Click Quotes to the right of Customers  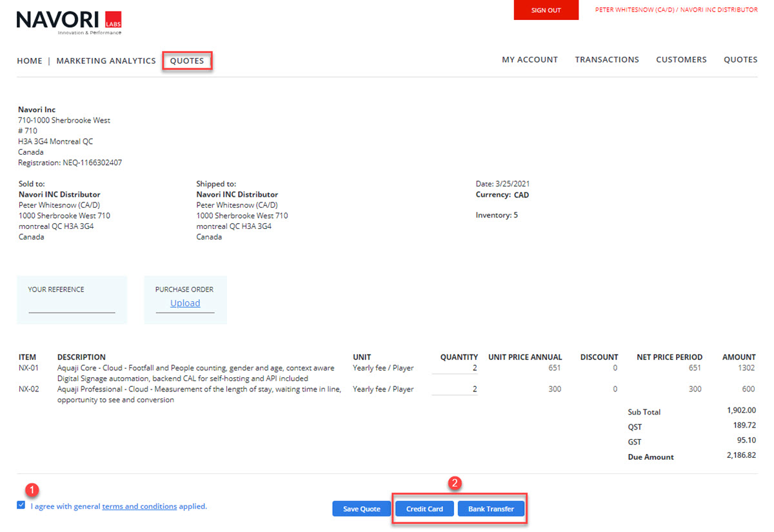pos(740,59)
